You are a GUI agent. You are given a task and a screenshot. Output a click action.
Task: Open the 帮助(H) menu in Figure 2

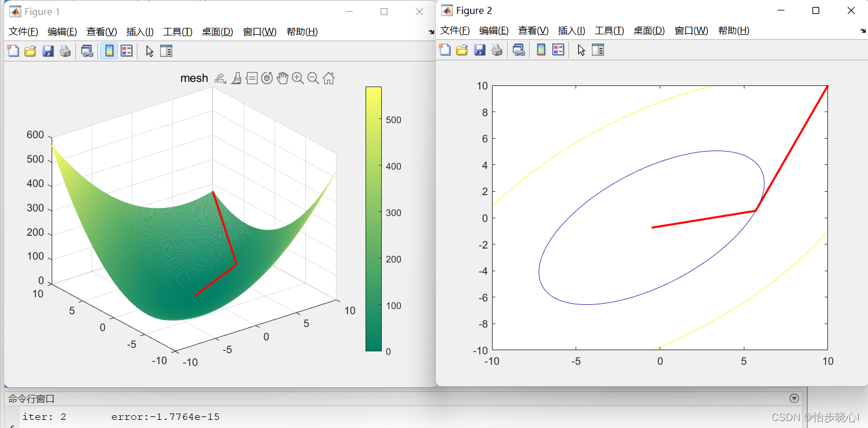734,31
